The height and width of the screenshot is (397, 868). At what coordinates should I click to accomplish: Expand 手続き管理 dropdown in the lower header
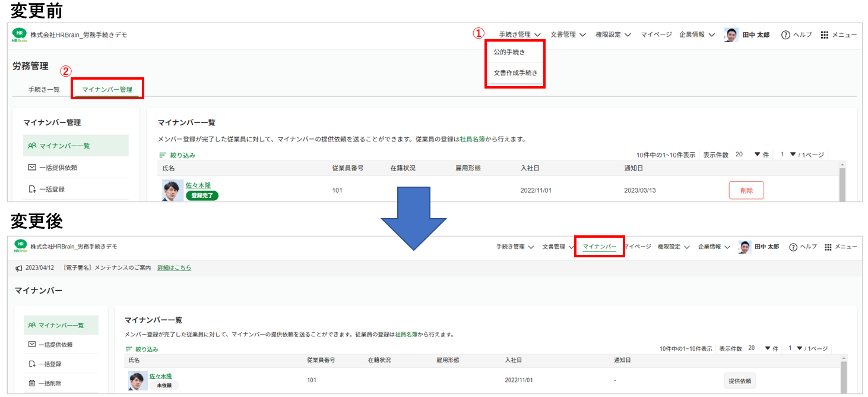tap(515, 247)
